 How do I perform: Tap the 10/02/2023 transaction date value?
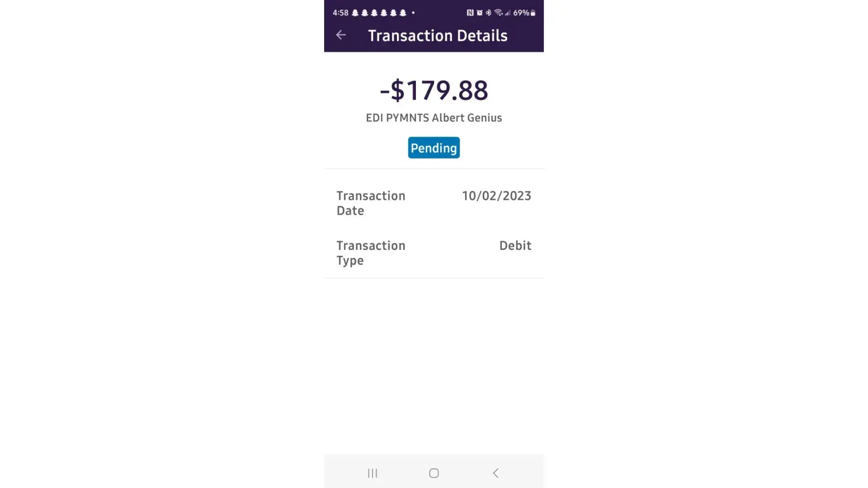point(496,196)
